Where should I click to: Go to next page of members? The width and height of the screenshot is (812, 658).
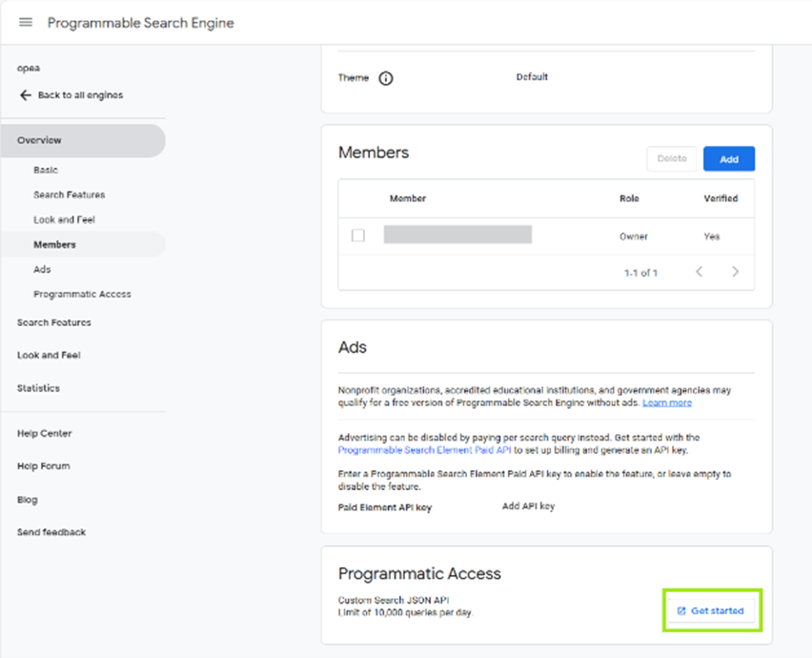tap(735, 272)
